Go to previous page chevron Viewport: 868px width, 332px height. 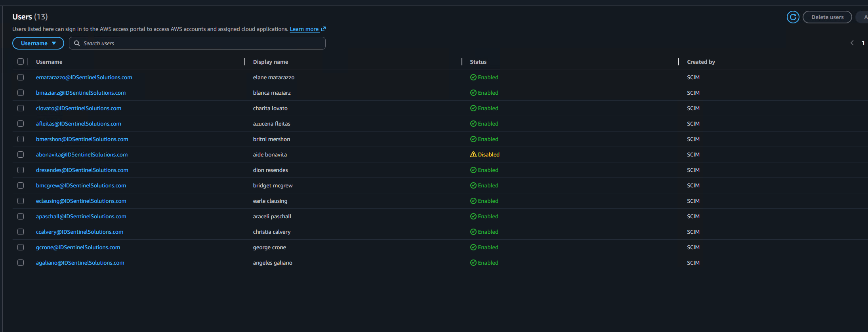pos(852,43)
